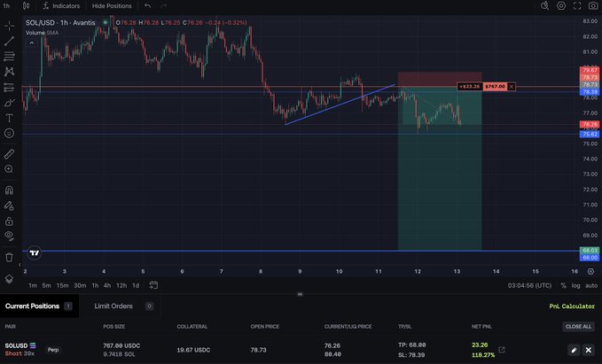Activate the zoom in tool
602x364 pixels.
[x=9, y=169]
